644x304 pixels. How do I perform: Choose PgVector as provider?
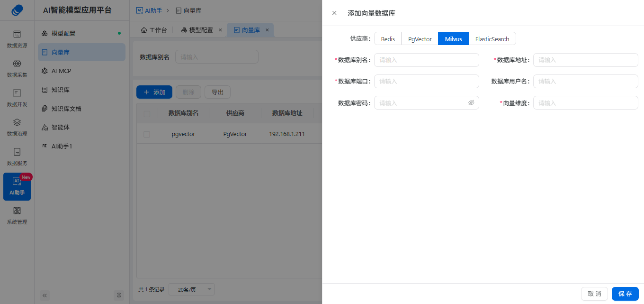(x=420, y=39)
